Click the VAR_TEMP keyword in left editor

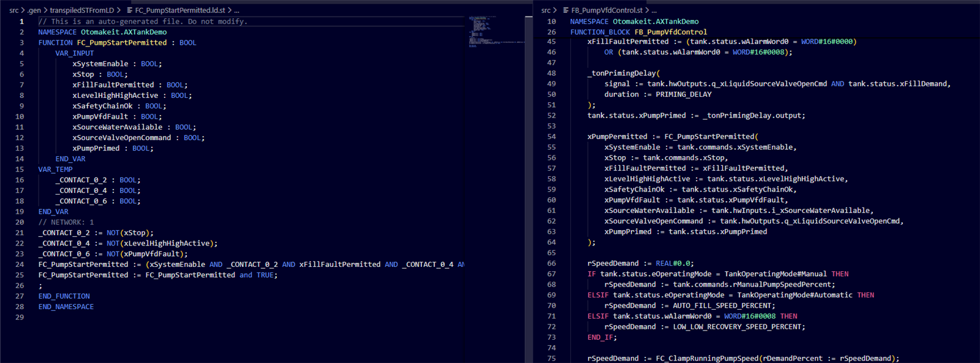pos(55,170)
